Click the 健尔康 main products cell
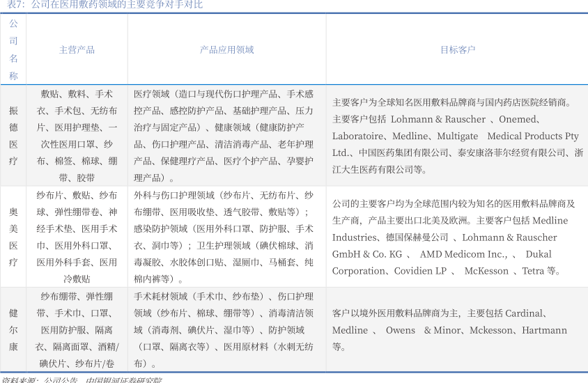Screen dimensions: 588x383 tap(77, 329)
